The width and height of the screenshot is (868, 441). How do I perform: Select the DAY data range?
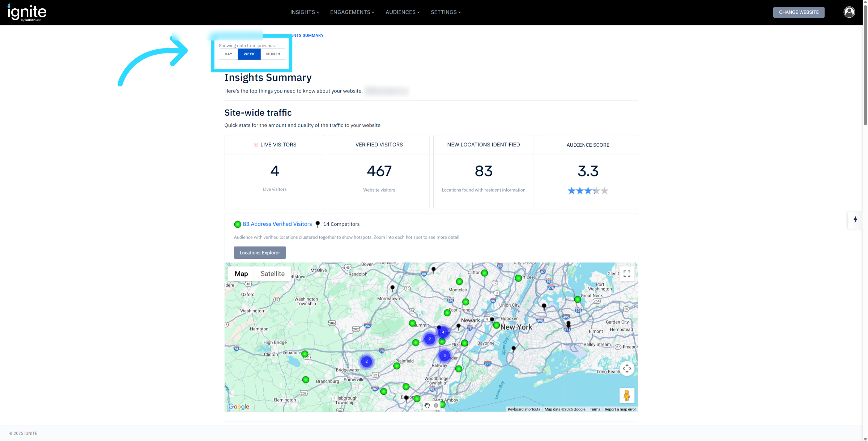(x=228, y=54)
